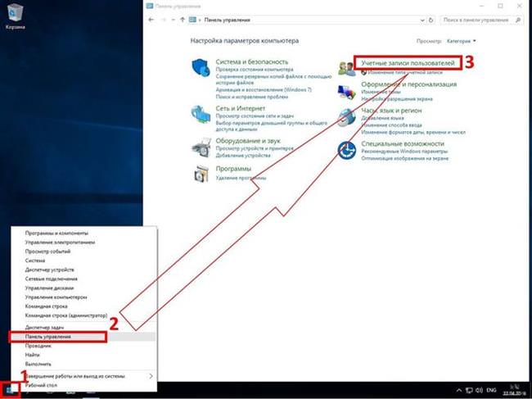Select Рабочий стол at the menu bottom
This screenshot has height=399, width=532.
click(x=41, y=385)
